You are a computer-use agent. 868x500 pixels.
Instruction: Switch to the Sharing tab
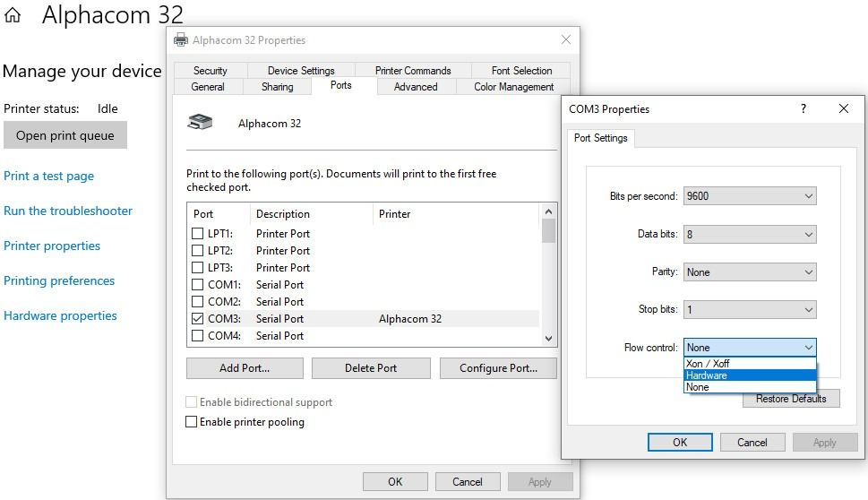[x=278, y=86]
